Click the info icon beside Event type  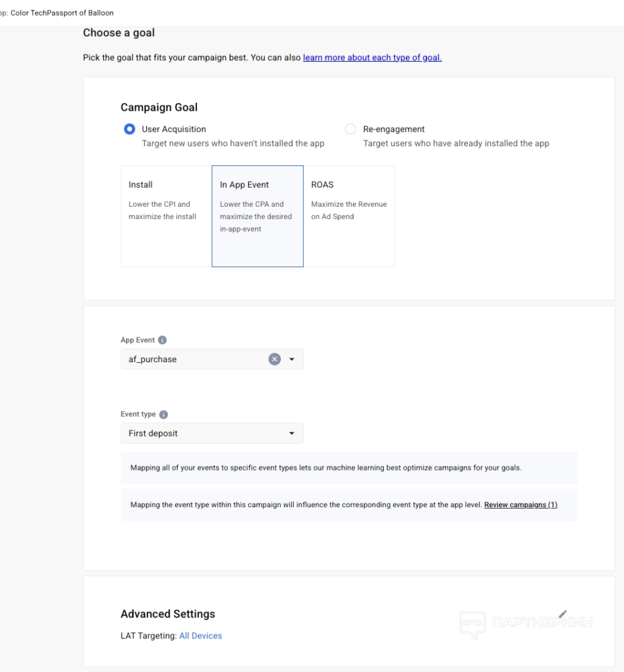(x=163, y=415)
